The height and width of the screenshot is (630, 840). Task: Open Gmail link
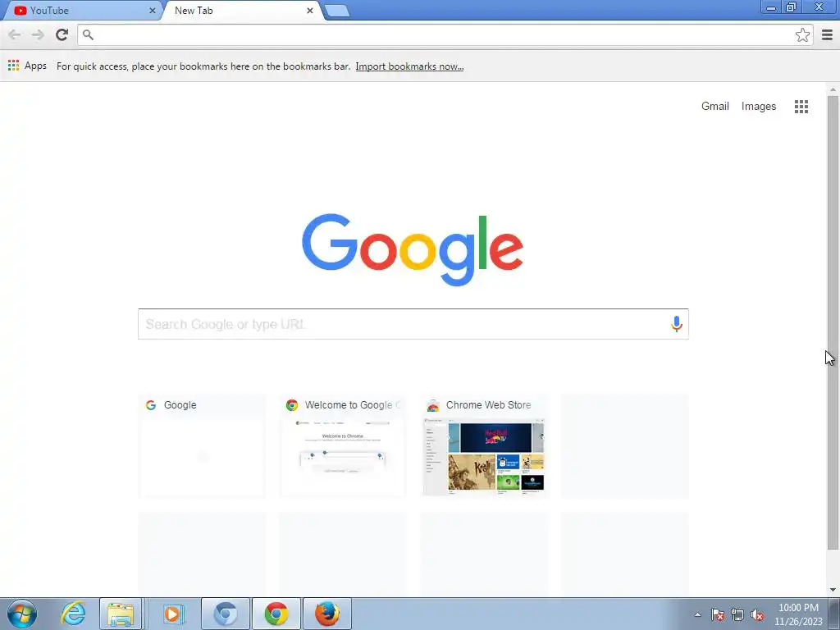click(714, 106)
